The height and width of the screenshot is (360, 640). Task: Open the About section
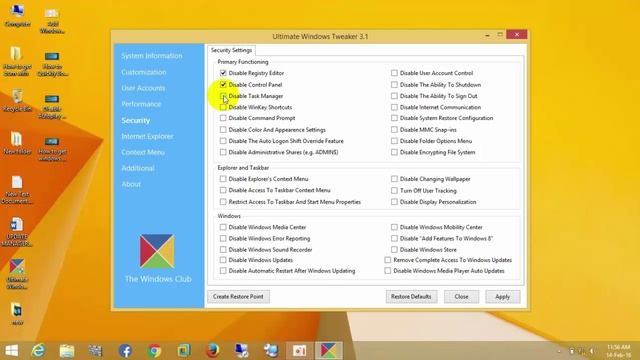tap(131, 184)
